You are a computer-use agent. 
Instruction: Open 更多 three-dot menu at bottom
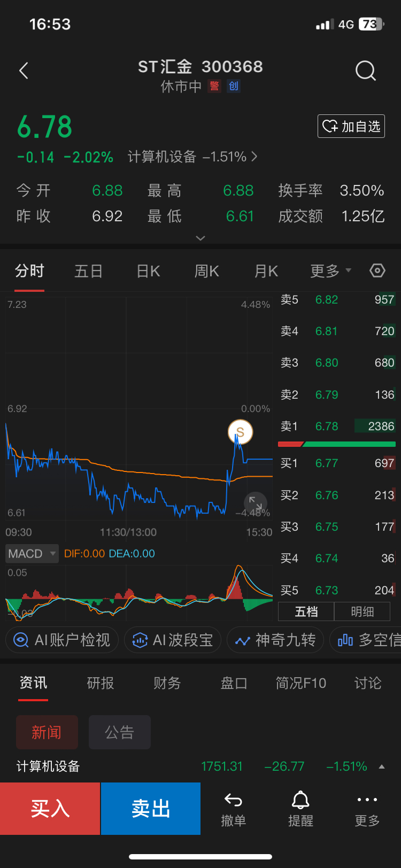pos(367,809)
